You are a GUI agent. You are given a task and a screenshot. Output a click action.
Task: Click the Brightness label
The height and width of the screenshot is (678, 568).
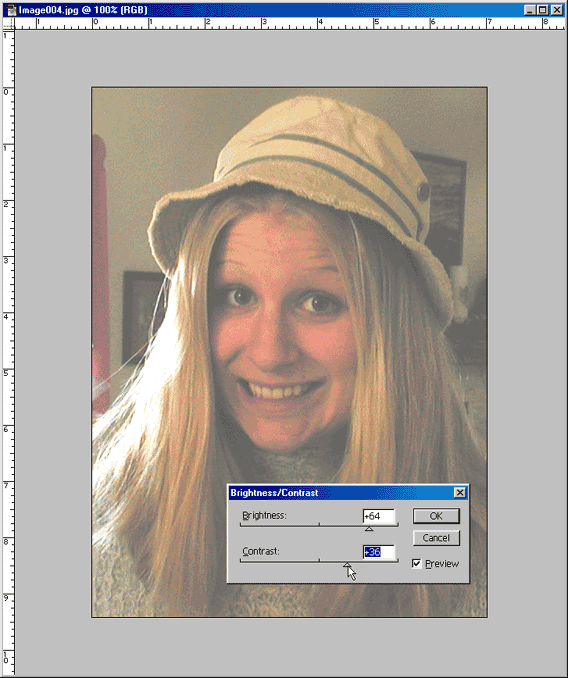tap(264, 515)
